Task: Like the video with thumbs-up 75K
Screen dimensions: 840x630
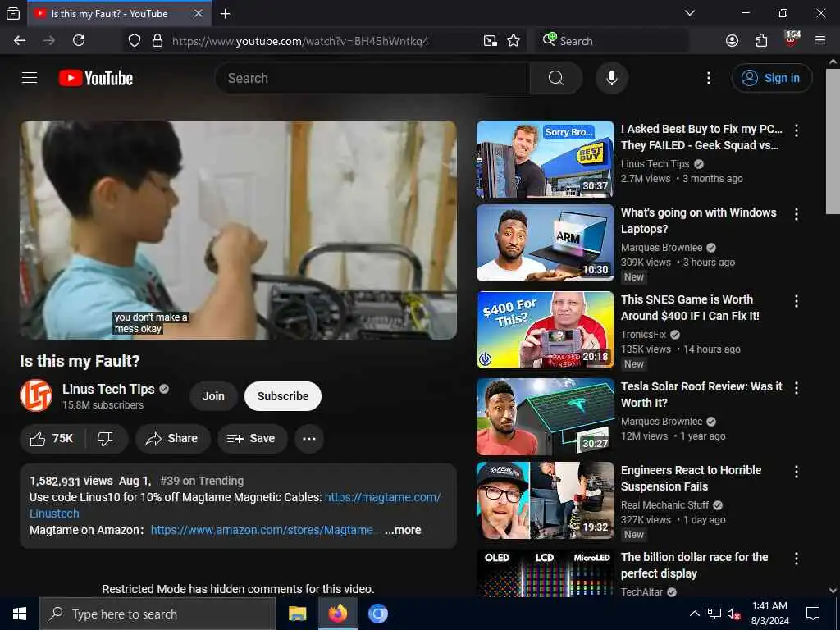Action: [52, 439]
